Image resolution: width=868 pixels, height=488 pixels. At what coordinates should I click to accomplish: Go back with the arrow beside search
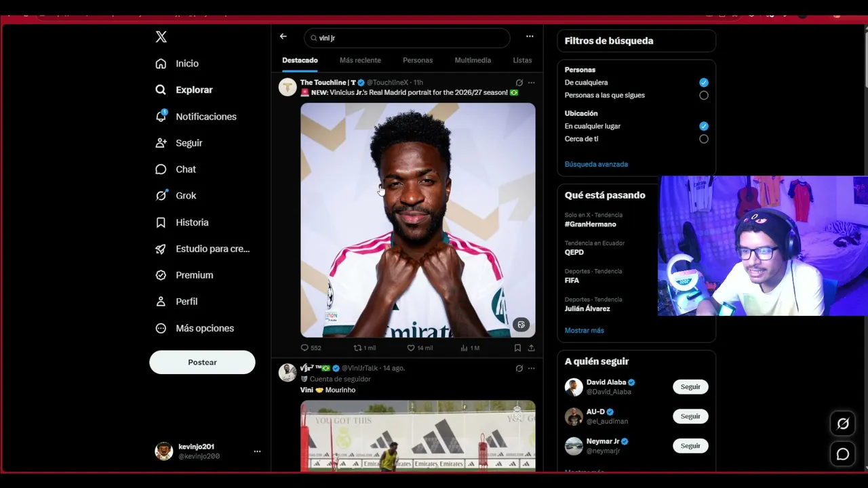(x=283, y=37)
